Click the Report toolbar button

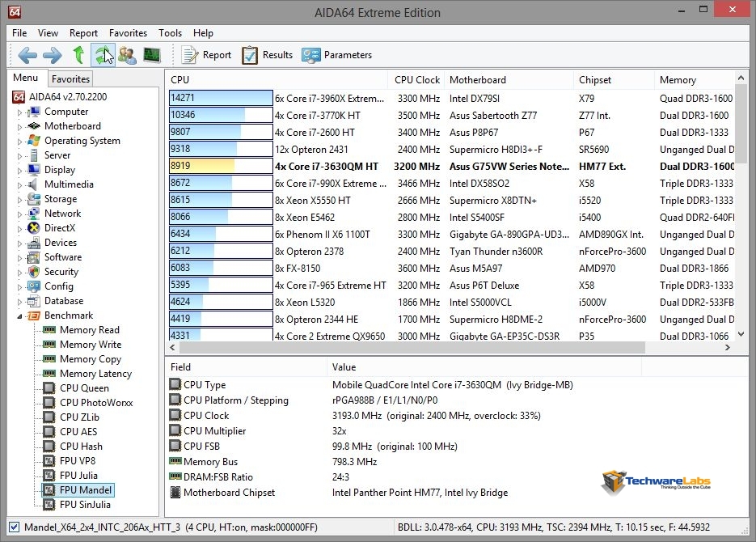pos(206,55)
